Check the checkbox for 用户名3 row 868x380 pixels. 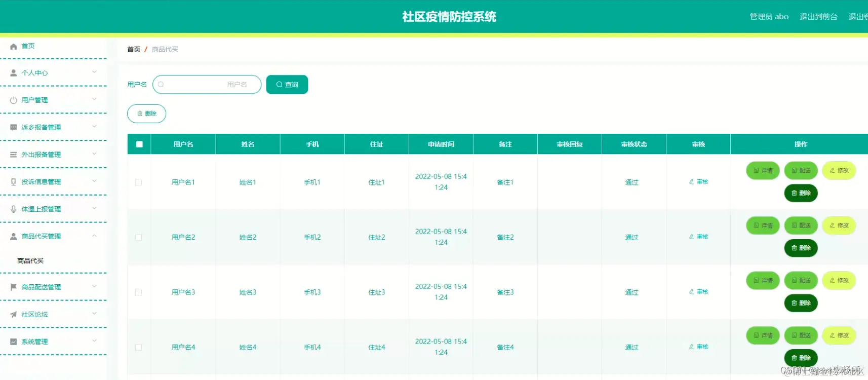point(138,292)
